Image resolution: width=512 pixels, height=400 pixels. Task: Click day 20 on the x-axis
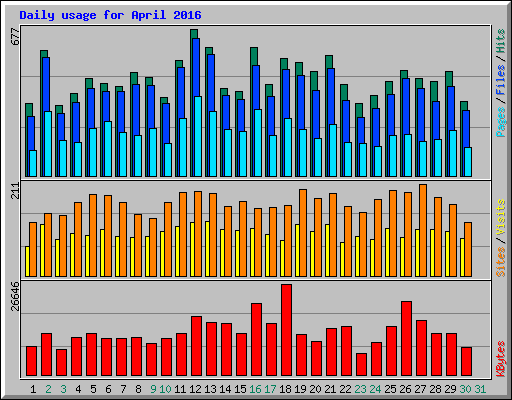coord(315,389)
